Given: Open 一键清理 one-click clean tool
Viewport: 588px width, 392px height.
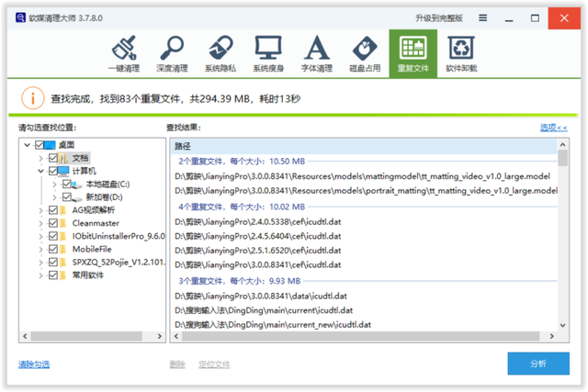Looking at the screenshot, I should (124, 53).
